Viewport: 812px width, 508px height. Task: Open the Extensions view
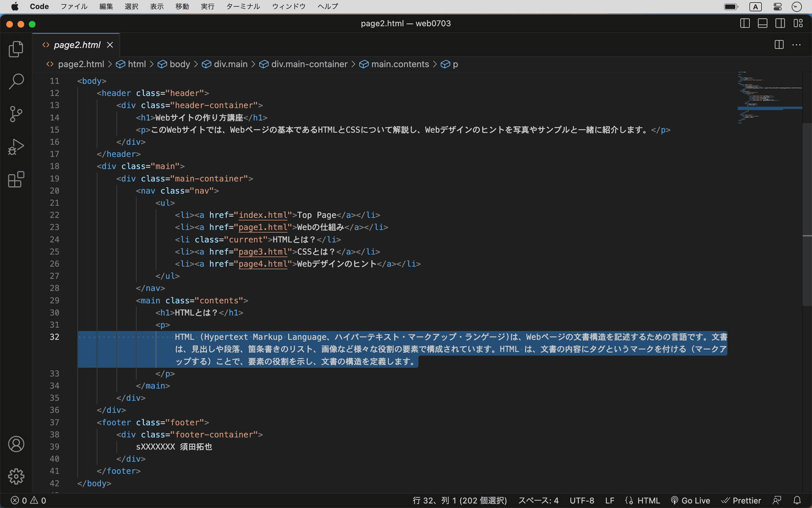(16, 179)
